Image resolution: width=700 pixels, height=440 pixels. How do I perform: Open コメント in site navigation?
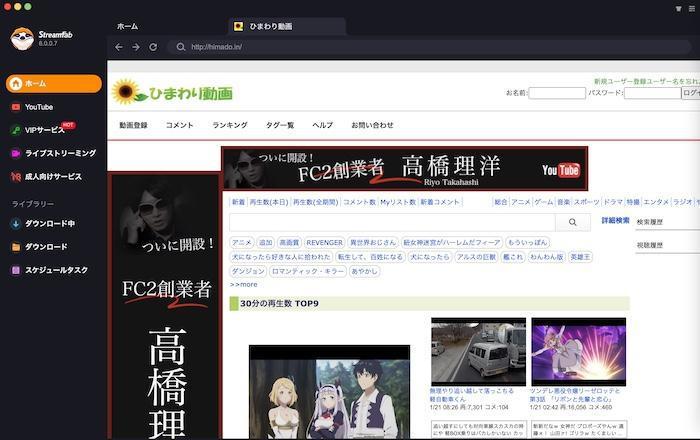coord(179,125)
